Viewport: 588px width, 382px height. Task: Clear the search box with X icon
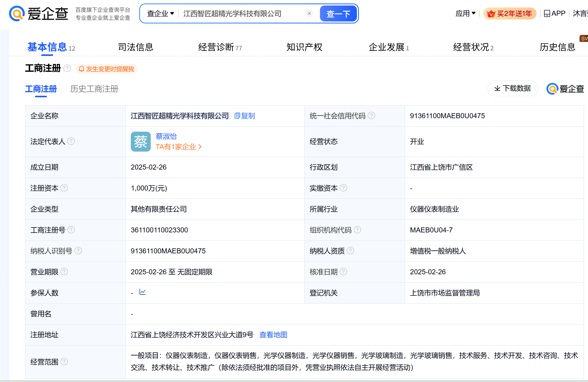(x=309, y=13)
